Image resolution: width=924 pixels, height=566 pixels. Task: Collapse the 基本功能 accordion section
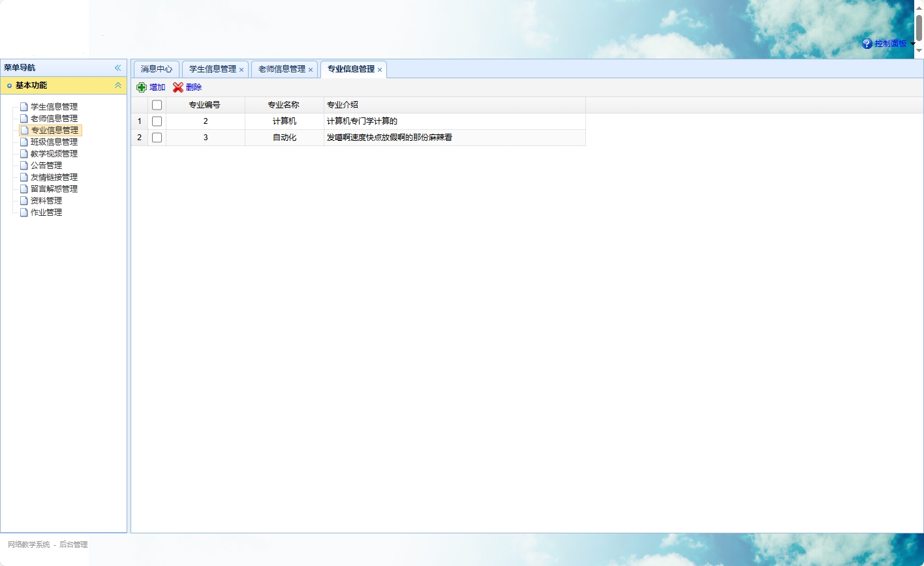click(118, 85)
